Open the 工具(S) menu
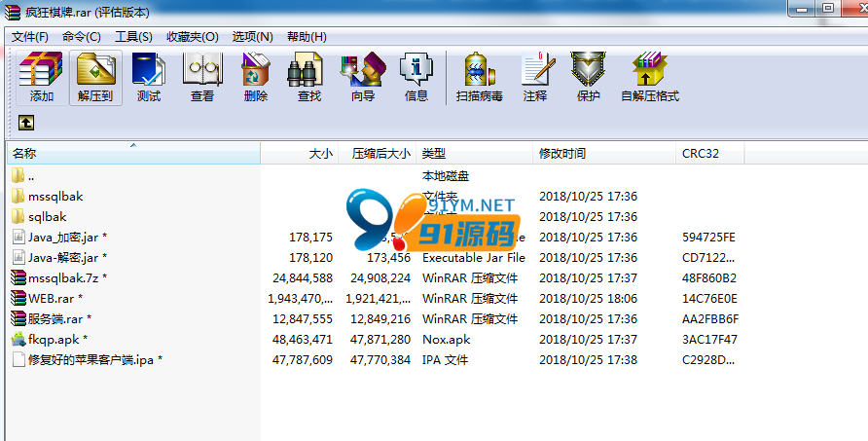The image size is (868, 441). coord(133,37)
